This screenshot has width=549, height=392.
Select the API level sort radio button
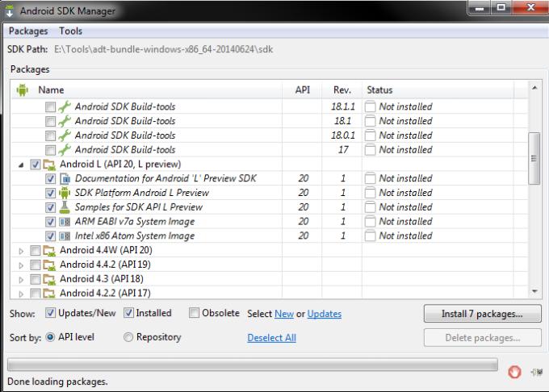50,337
